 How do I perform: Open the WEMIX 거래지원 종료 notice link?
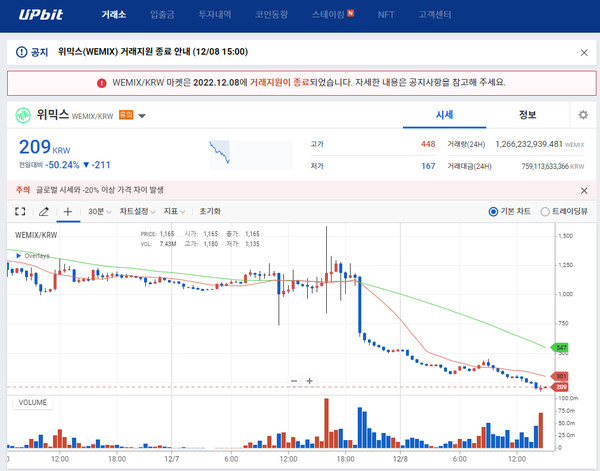tap(153, 52)
